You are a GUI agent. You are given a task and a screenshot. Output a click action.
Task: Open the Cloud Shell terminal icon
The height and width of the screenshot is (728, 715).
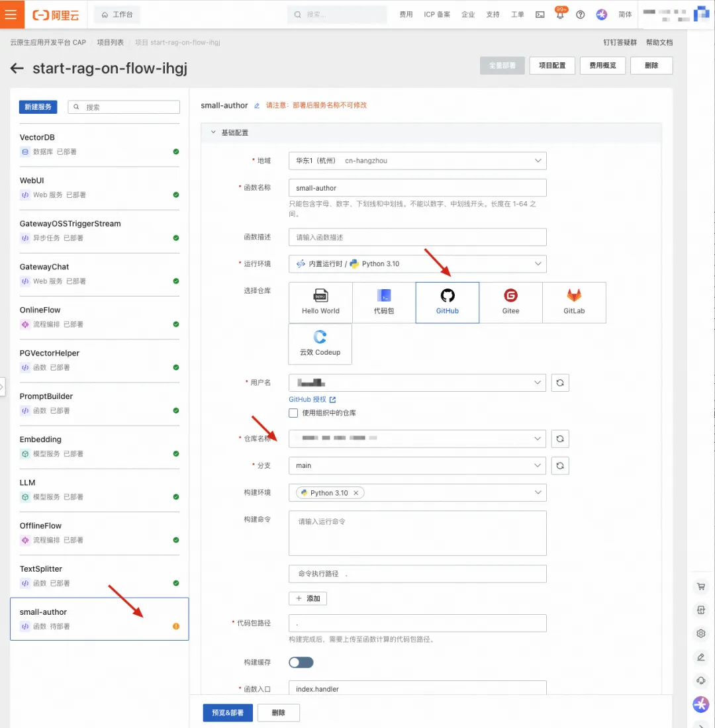tap(540, 15)
